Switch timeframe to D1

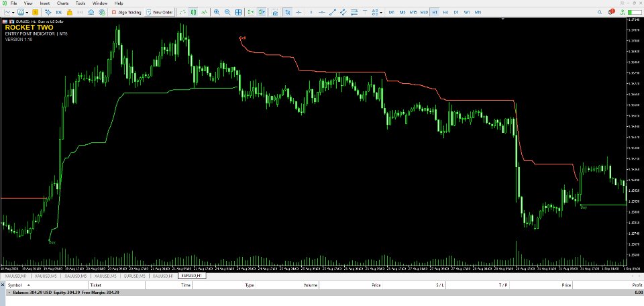coord(456,12)
